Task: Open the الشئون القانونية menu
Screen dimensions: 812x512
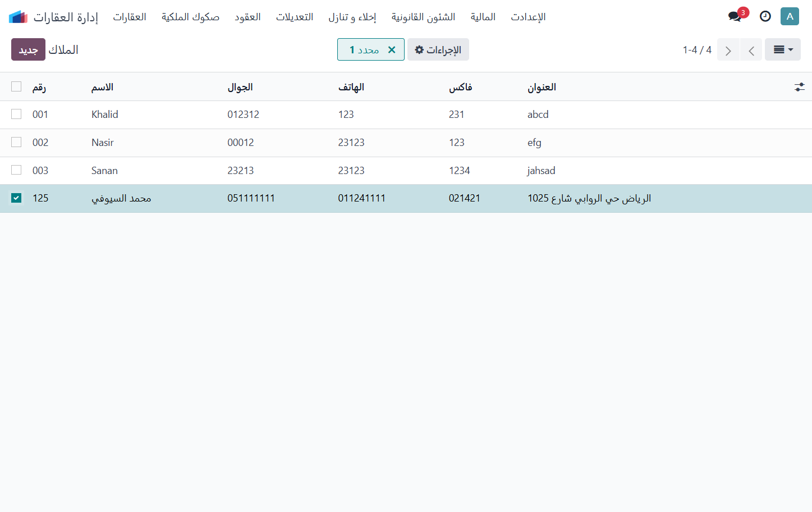Action: (424, 17)
